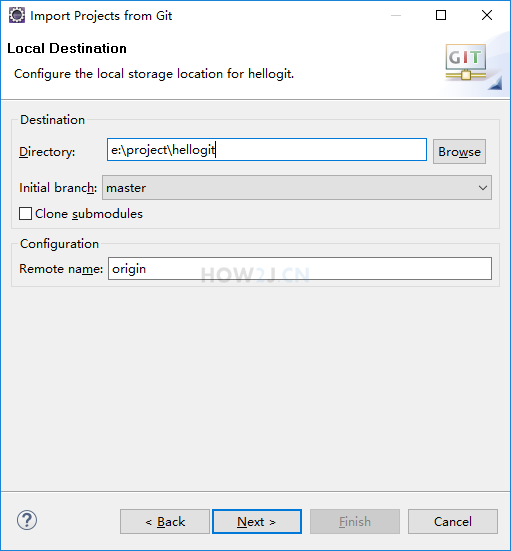Click the Clone submodules label text
This screenshot has height=551, width=511.
[x=89, y=214]
